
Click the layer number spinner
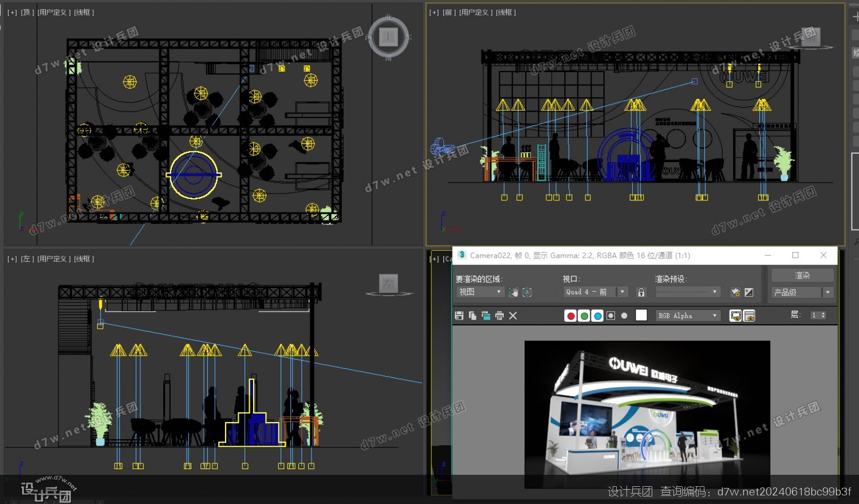pos(818,316)
